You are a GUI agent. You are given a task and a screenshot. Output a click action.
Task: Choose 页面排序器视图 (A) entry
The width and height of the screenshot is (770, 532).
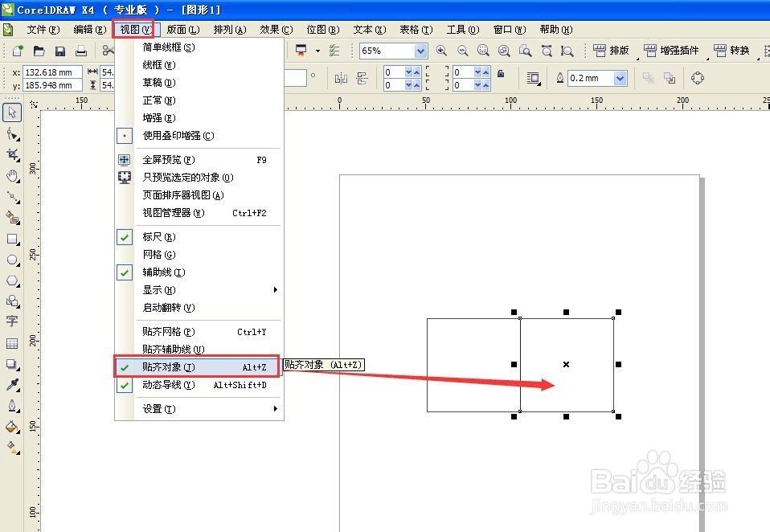click(x=199, y=195)
